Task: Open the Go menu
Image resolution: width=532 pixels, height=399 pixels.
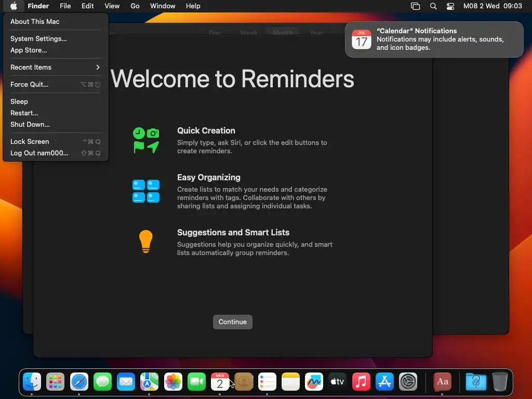Action: 135,6
